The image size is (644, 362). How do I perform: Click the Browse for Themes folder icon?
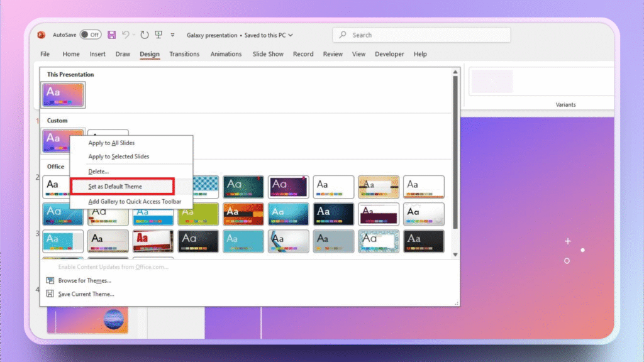coord(50,280)
